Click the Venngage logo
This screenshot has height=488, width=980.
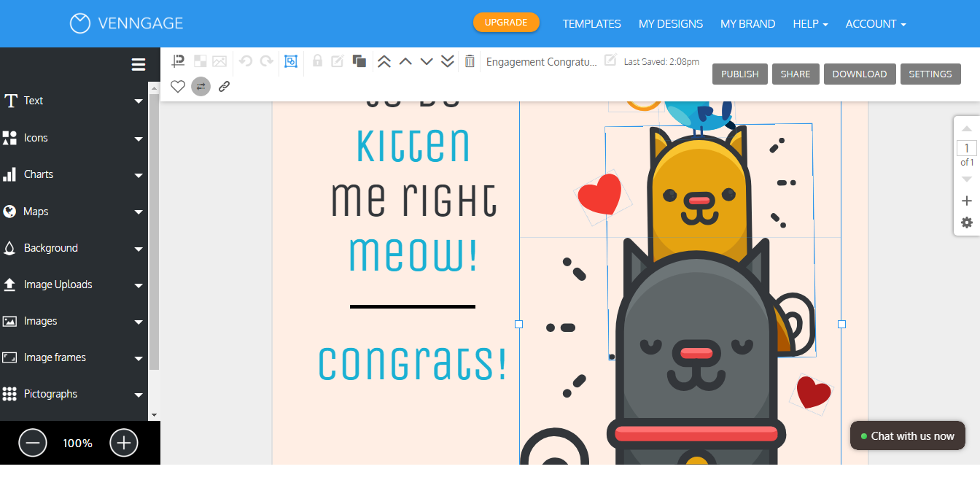click(x=127, y=23)
